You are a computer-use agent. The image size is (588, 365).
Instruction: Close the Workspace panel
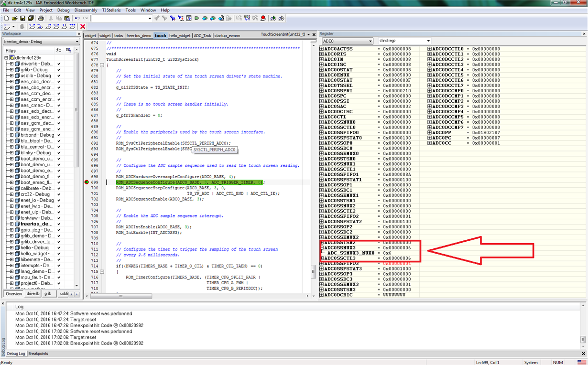point(79,34)
